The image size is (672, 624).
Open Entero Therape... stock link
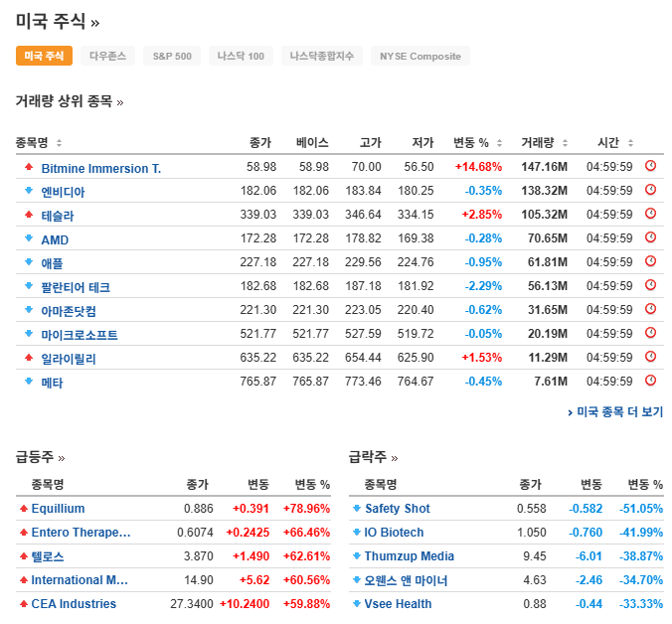click(x=81, y=533)
